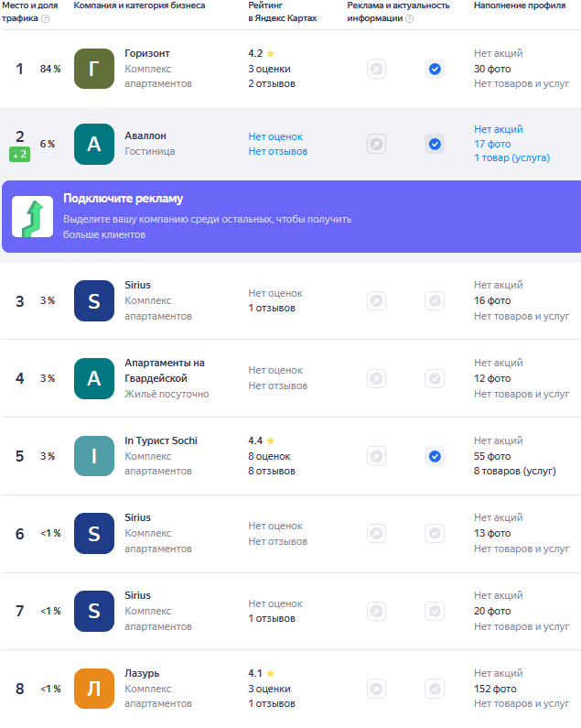Click blue verified checkmark in Аваллон row
The image size is (581, 728).
tap(435, 144)
